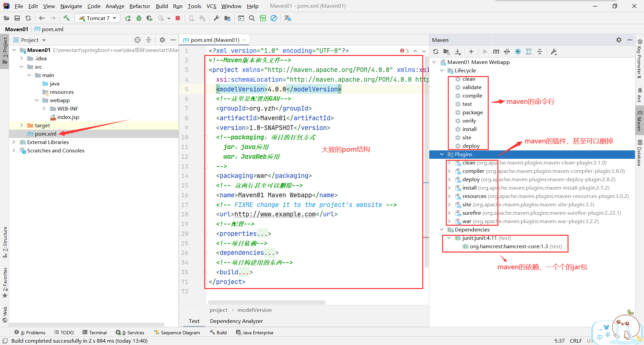Screen dimensions: 644x345
Task: Click the editor horizontal scrollbar
Action: [266, 302]
